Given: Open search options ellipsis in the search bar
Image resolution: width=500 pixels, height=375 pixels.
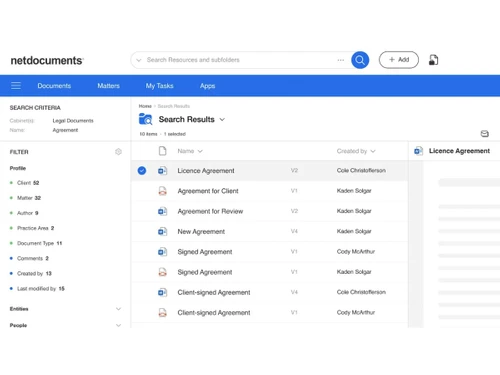Looking at the screenshot, I should [340, 60].
